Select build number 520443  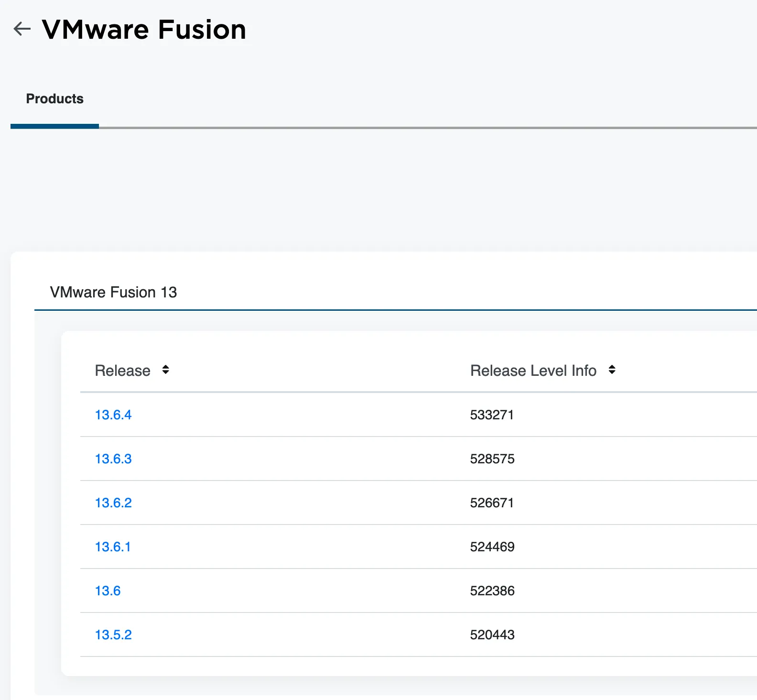pos(492,634)
